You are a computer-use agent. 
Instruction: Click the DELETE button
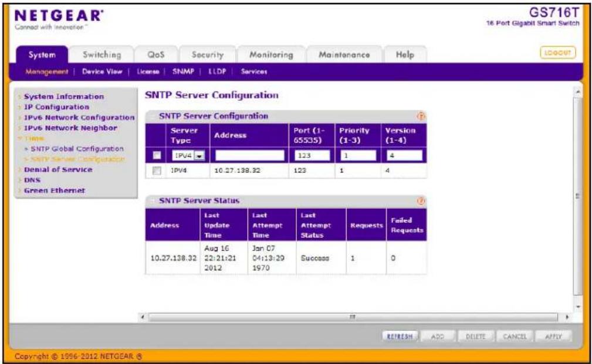point(475,336)
